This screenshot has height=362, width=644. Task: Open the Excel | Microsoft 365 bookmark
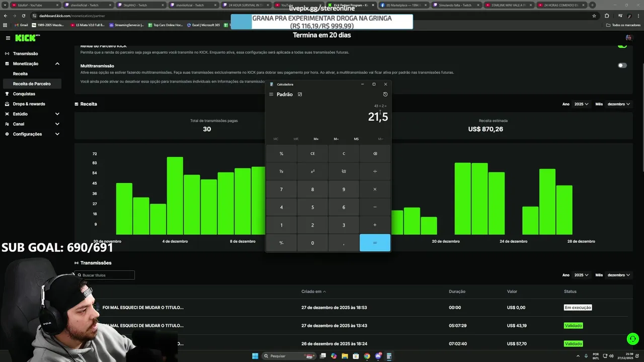click(203, 25)
